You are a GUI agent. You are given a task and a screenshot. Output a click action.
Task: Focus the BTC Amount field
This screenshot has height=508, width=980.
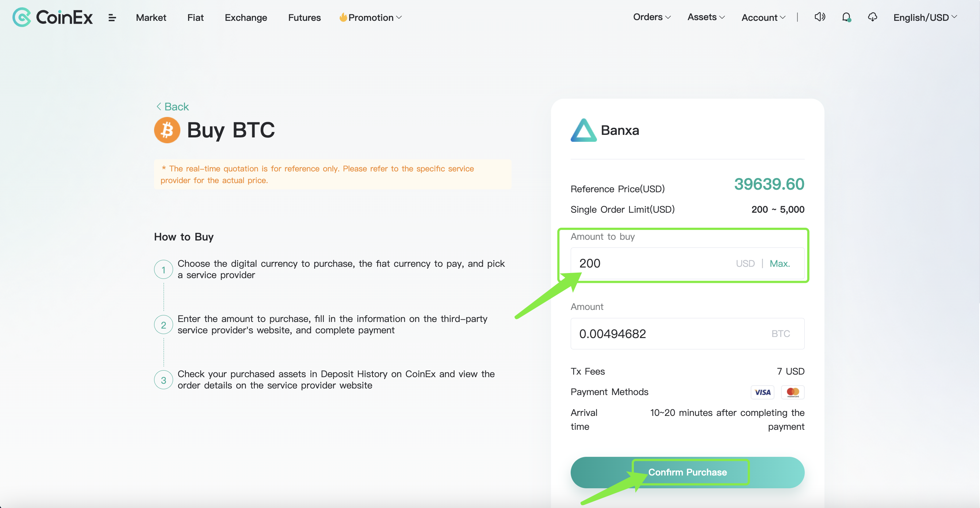(688, 334)
